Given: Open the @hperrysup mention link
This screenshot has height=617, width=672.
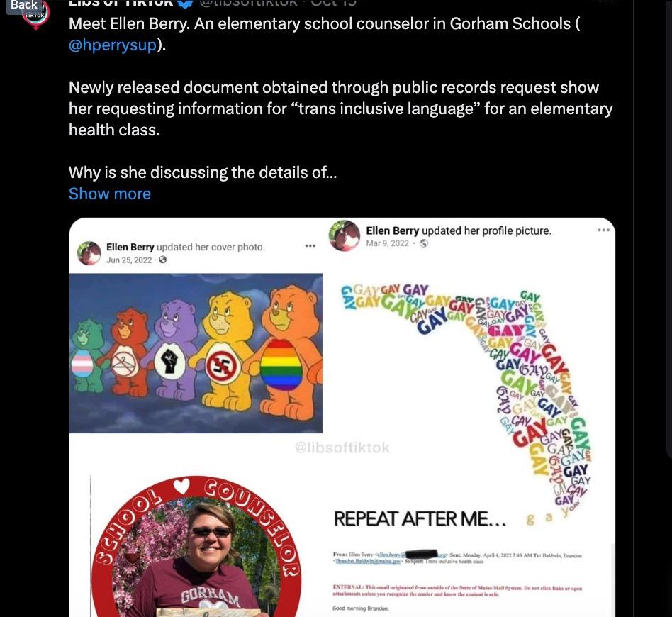Looking at the screenshot, I should 112,45.
